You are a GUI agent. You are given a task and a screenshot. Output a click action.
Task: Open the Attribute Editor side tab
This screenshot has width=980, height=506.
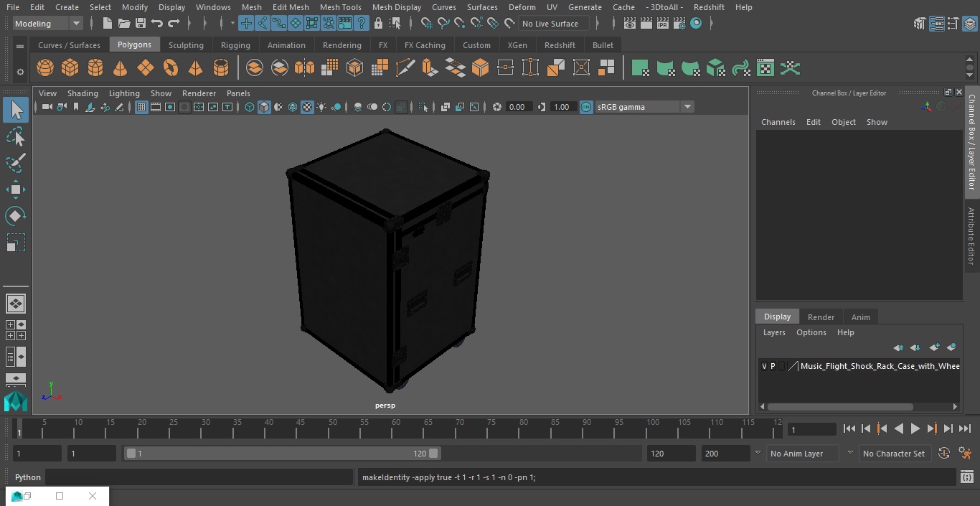click(971, 236)
